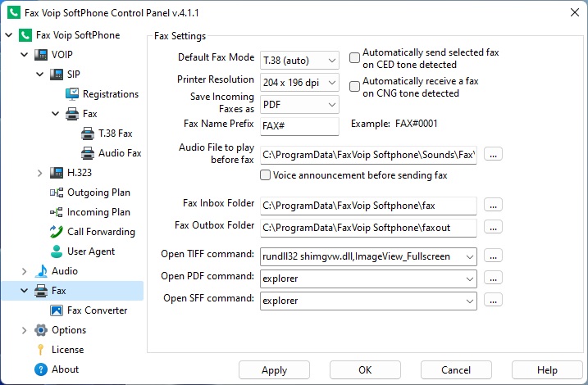
Task: Click the Options gear icon
Action: pyautogui.click(x=41, y=330)
